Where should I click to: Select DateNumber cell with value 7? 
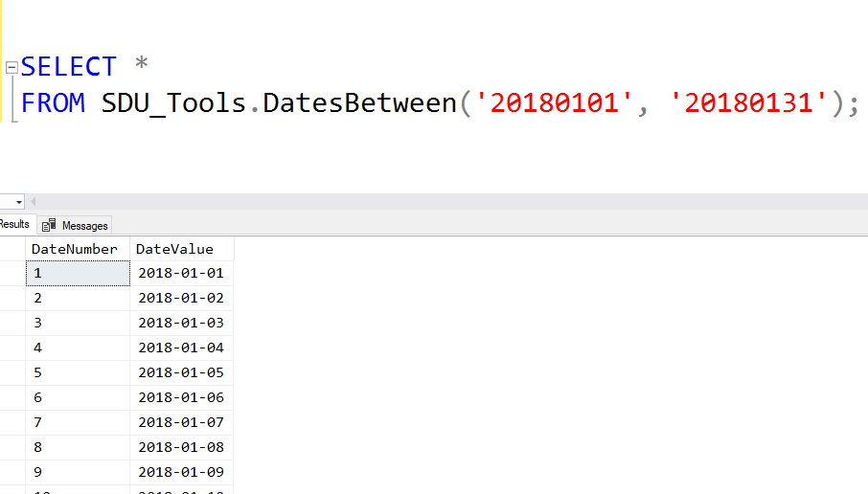pos(78,422)
